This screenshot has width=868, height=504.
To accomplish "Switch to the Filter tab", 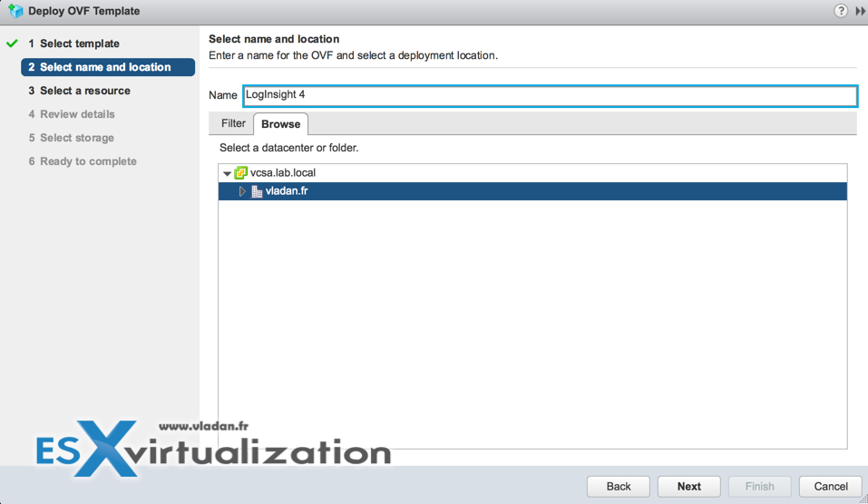I will (x=233, y=123).
